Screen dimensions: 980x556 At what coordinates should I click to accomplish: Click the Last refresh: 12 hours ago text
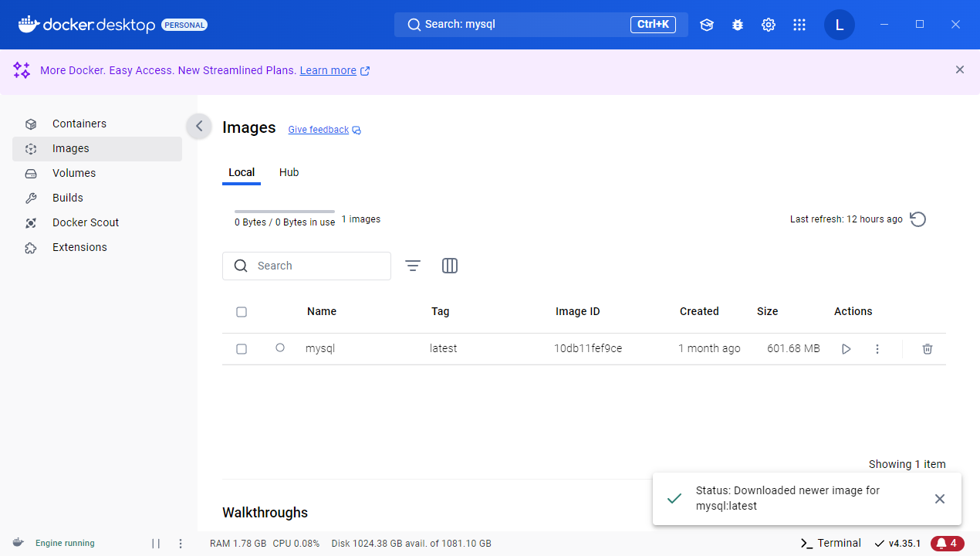(x=846, y=219)
